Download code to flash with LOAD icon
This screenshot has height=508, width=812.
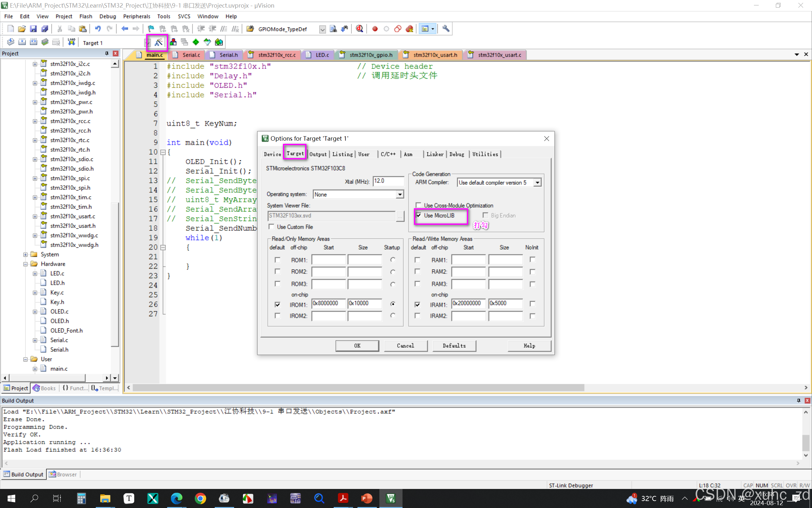(x=71, y=42)
